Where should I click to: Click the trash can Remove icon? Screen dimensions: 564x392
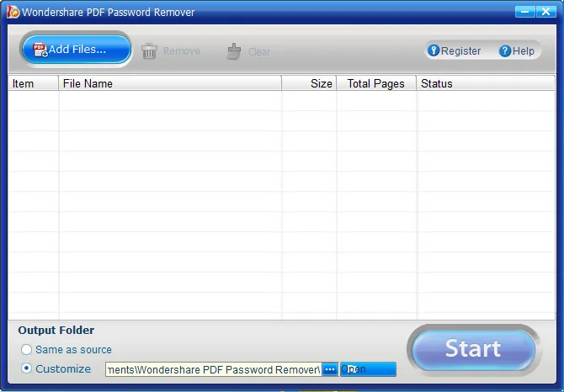click(149, 51)
